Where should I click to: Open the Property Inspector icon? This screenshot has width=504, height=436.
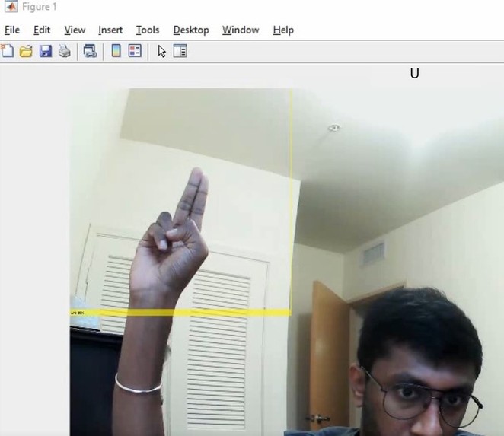(180, 51)
